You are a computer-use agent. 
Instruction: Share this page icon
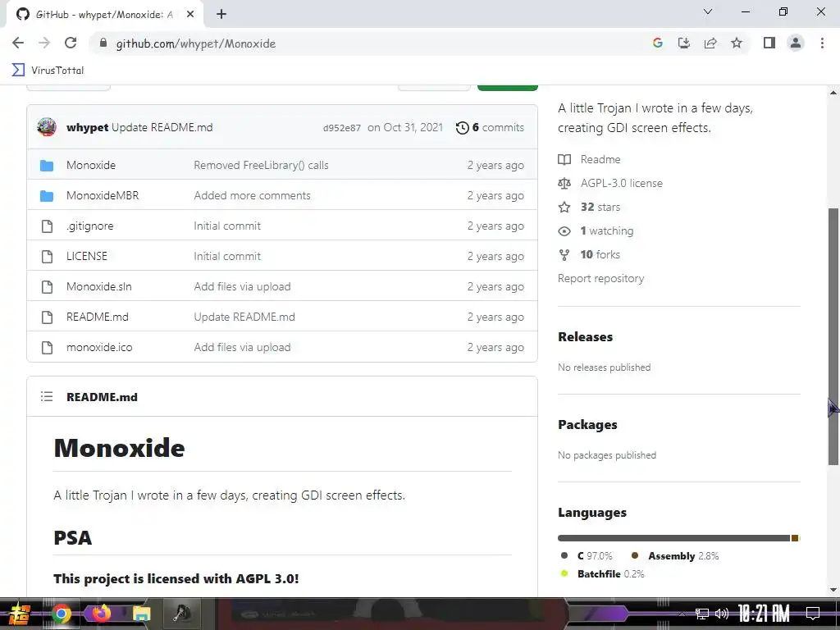tap(710, 43)
